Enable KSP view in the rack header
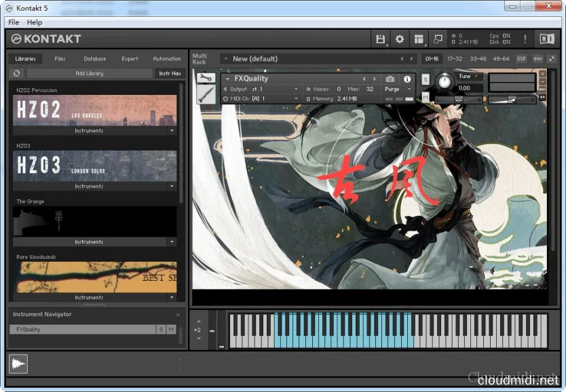Viewport: 566px width, 392px height. 522,58
